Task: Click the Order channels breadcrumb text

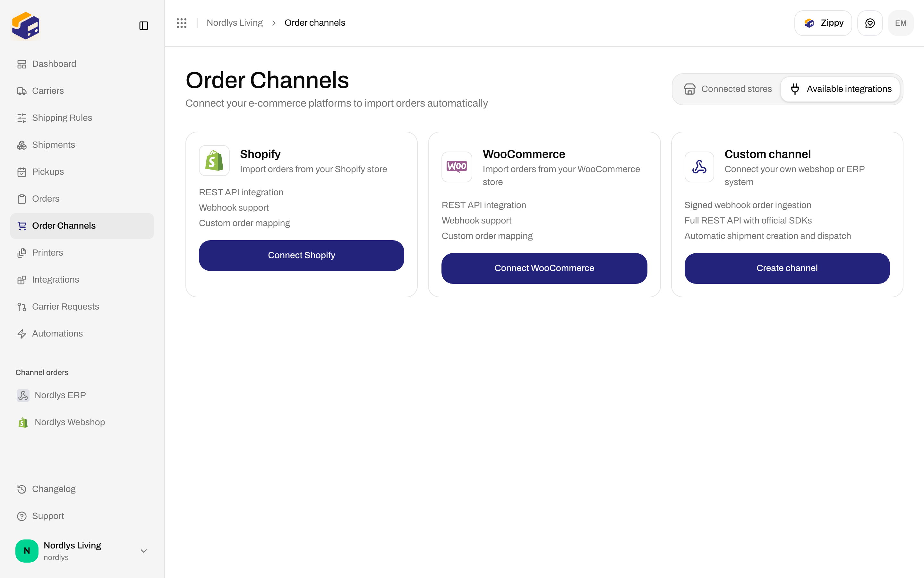Action: (x=315, y=23)
